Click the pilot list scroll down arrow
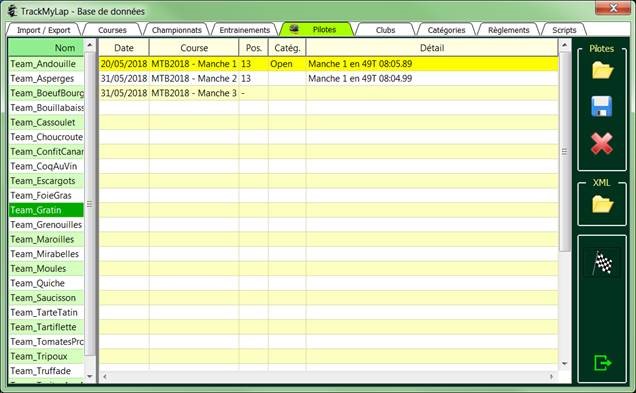 click(x=90, y=376)
